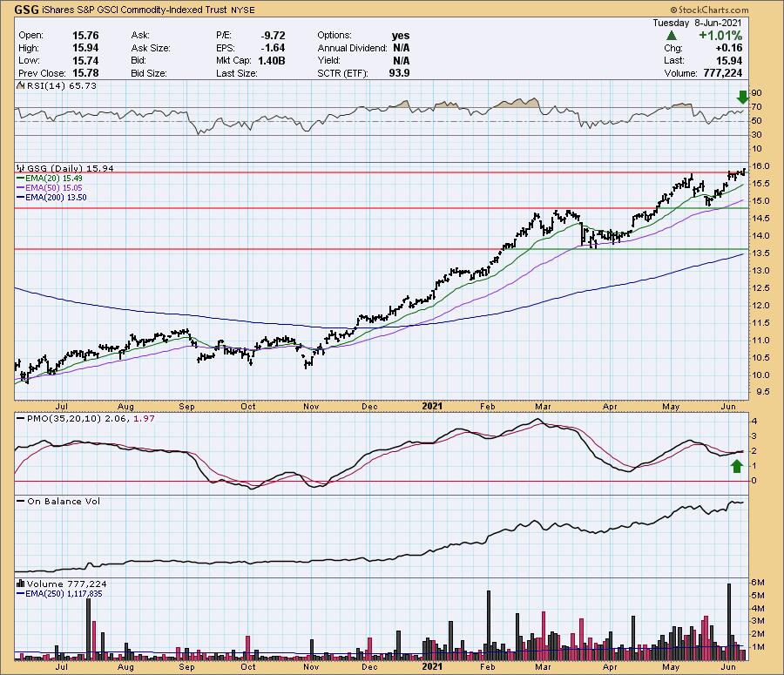The height and width of the screenshot is (675, 784).
Task: Click the NYSE exchange label
Action: pos(242,10)
